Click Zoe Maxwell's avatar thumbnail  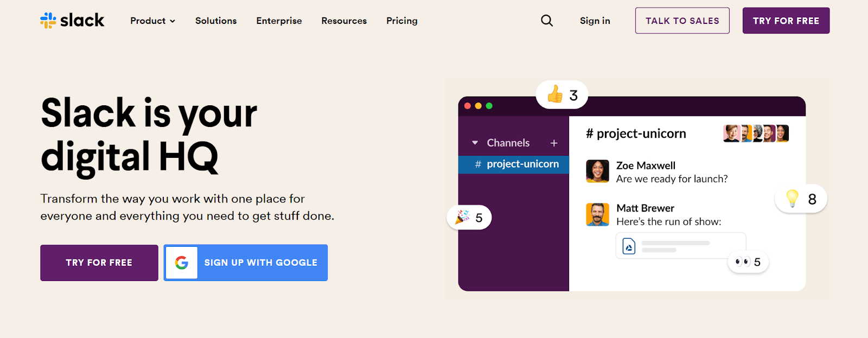point(597,171)
